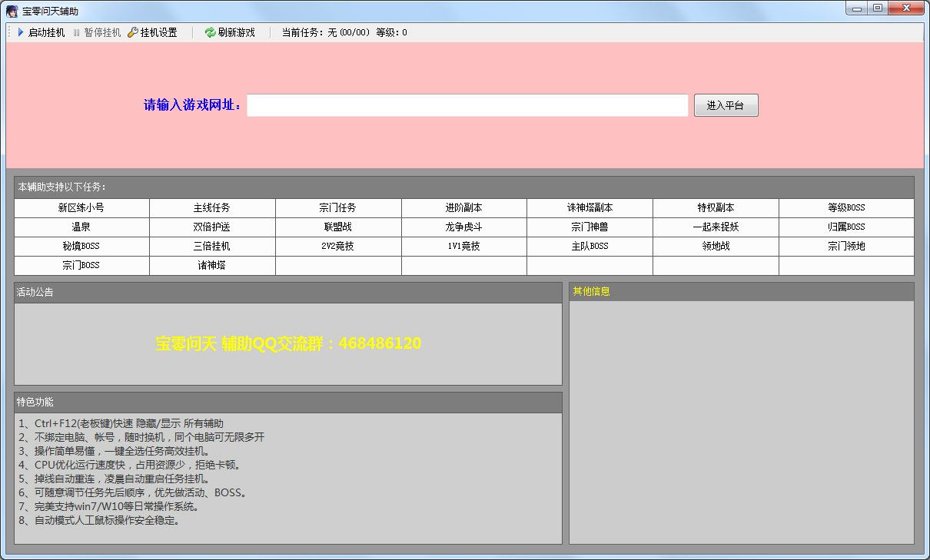Close the 宝零问天辅助 window
This screenshot has width=930, height=560.
coord(906,8)
